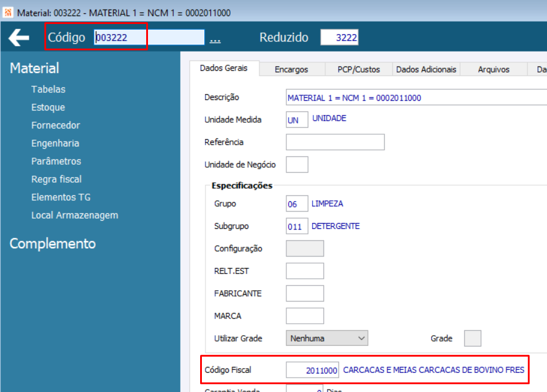Click the UNIDADE description text
This screenshot has height=392, width=547.
click(329, 118)
